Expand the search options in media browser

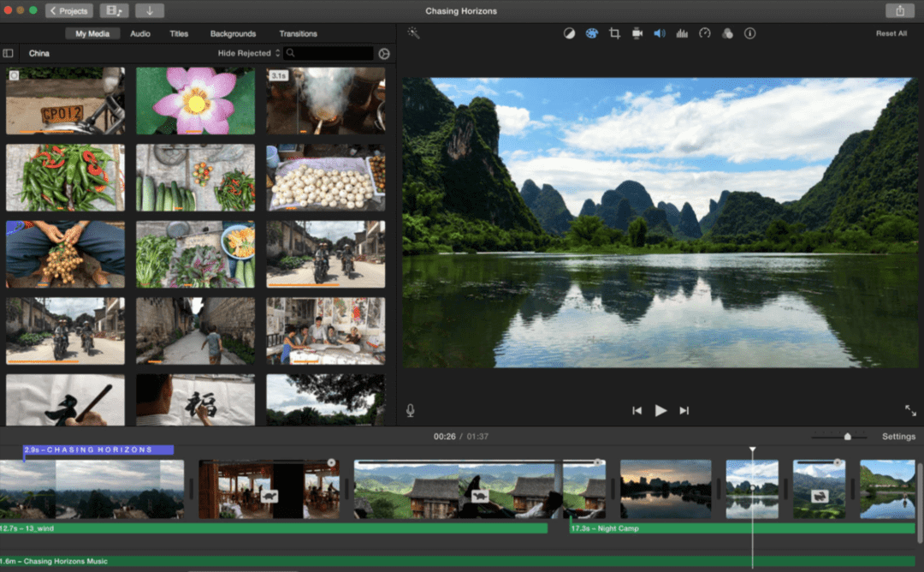tap(383, 52)
